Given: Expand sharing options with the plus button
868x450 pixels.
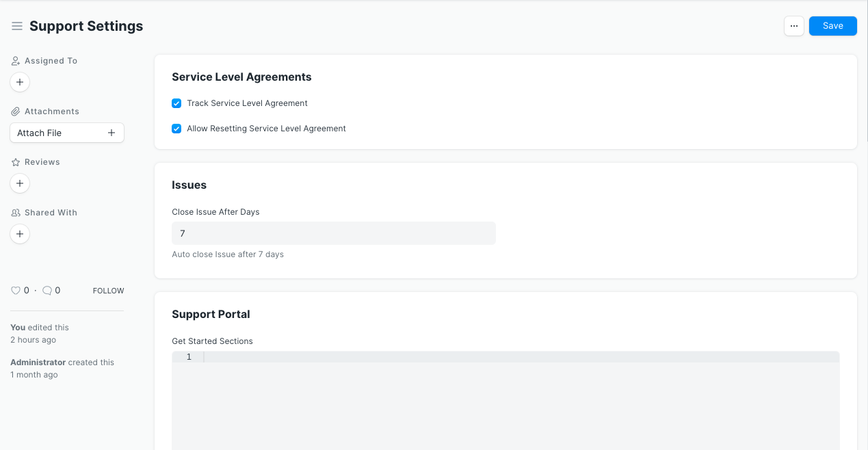Looking at the screenshot, I should coord(20,234).
